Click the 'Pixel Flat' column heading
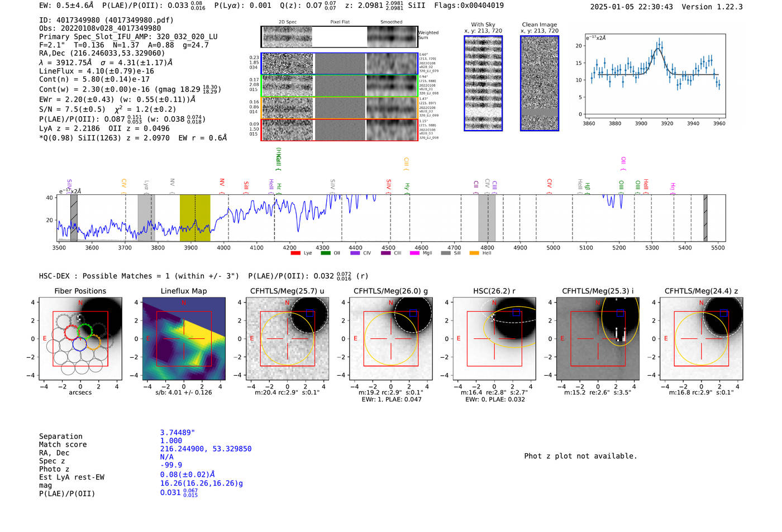 tap(340, 22)
